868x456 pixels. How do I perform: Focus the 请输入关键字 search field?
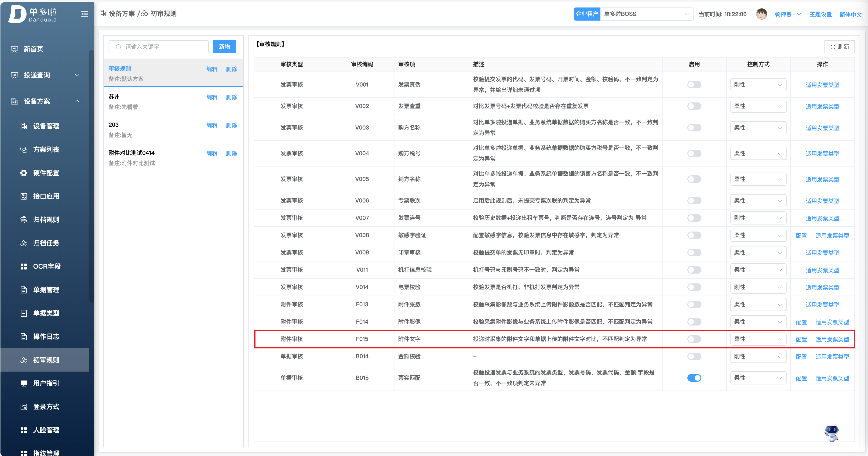tap(158, 47)
